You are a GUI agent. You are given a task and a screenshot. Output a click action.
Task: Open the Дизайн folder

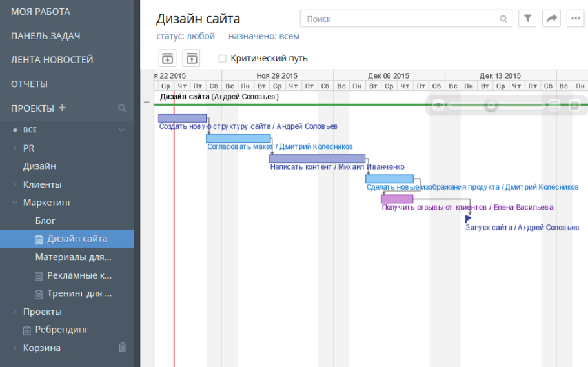click(x=39, y=166)
